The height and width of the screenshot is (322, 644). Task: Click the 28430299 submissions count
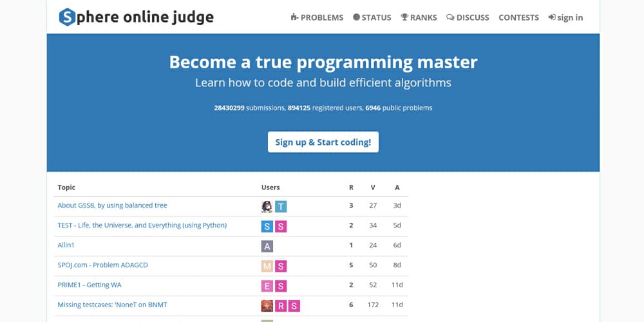229,108
